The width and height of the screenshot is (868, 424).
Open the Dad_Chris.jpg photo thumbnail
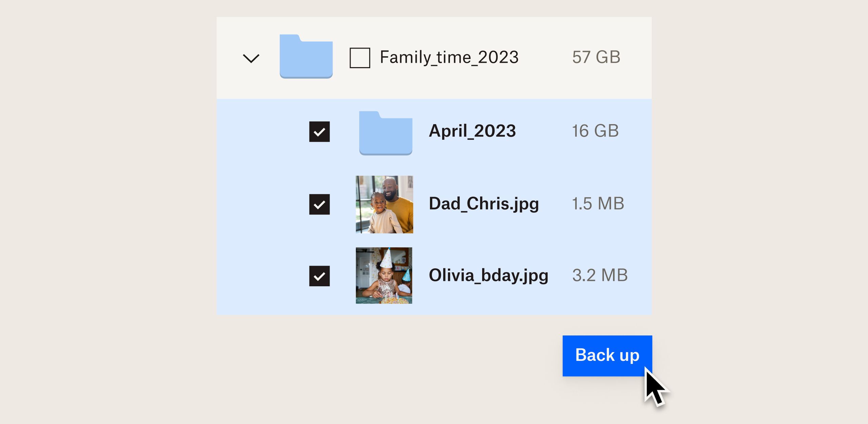click(384, 205)
